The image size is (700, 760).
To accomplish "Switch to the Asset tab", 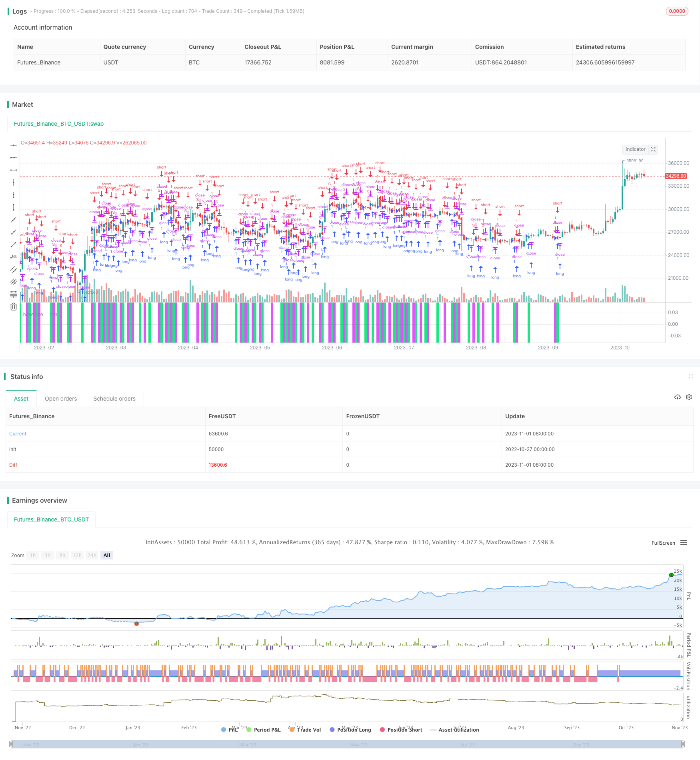I will point(21,399).
